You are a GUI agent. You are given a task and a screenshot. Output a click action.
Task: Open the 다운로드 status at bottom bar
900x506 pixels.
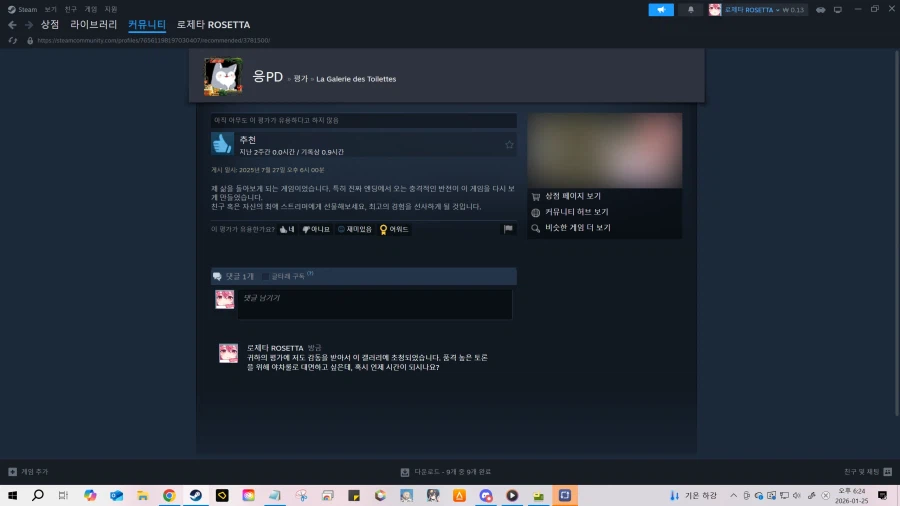click(445, 472)
